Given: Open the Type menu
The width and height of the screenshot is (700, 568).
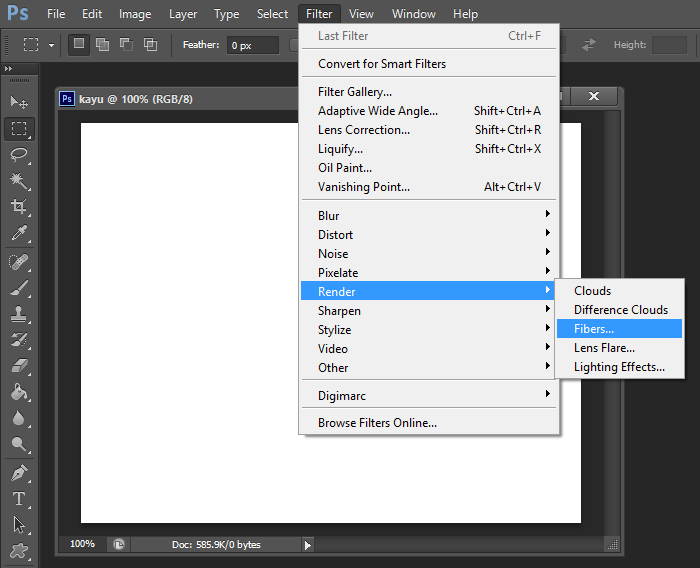Looking at the screenshot, I should point(226,14).
